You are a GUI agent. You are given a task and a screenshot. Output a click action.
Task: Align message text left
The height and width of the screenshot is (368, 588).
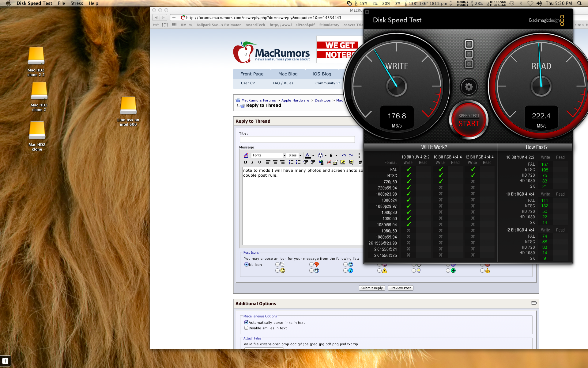pos(268,162)
